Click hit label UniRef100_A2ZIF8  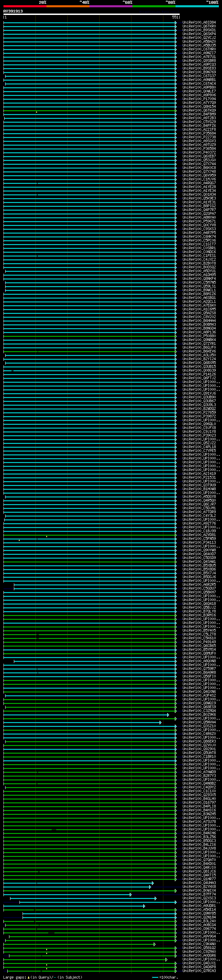pyautogui.click(x=199, y=129)
